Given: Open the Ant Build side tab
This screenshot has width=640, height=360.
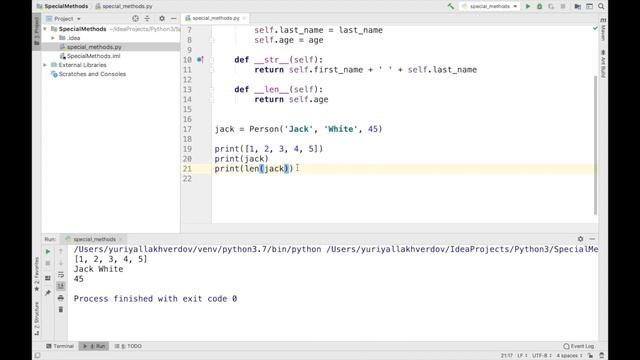Looking at the screenshot, I should [603, 64].
